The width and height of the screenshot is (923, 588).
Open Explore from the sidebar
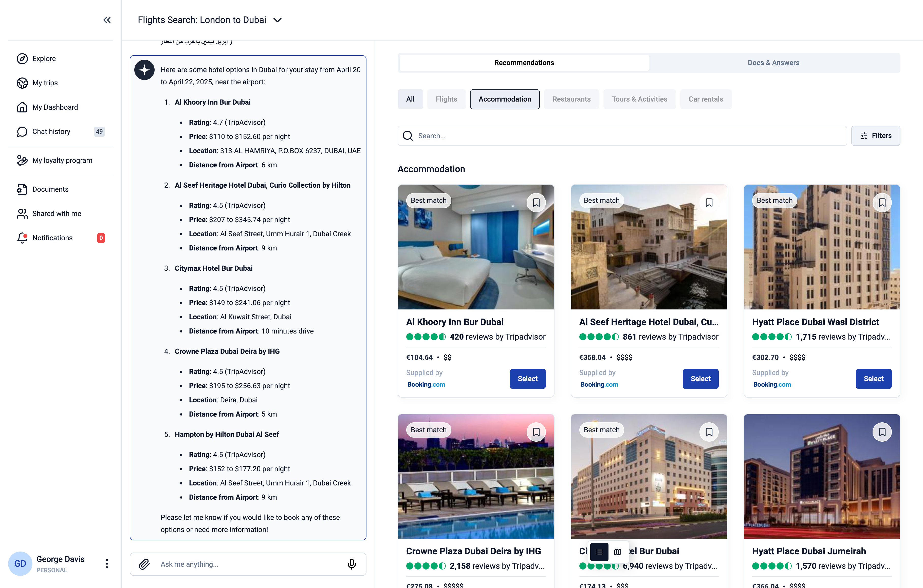click(44, 58)
